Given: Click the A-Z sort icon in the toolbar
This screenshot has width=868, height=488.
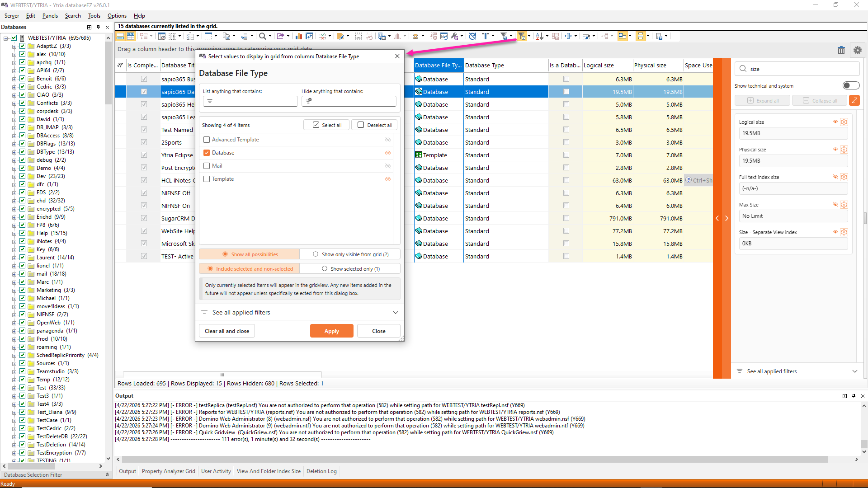Looking at the screenshot, I should click(x=539, y=36).
